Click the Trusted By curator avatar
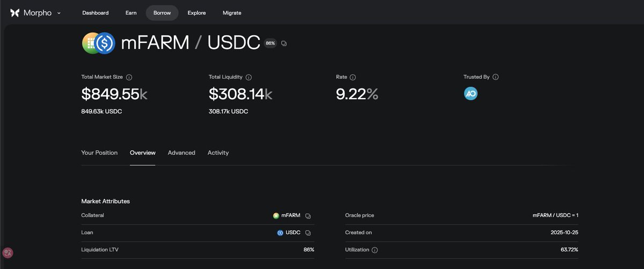Screen dimensions: 644x269 (471, 94)
